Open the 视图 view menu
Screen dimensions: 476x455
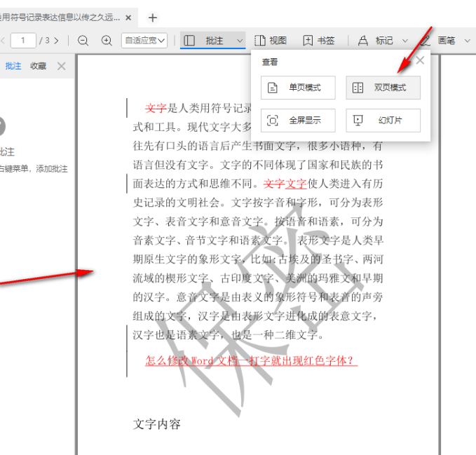[270, 41]
